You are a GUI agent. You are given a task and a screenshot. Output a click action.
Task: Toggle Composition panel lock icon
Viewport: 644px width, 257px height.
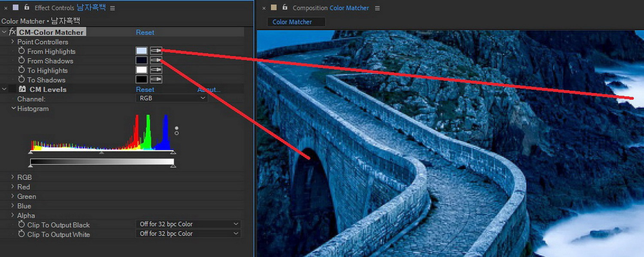(x=285, y=7)
